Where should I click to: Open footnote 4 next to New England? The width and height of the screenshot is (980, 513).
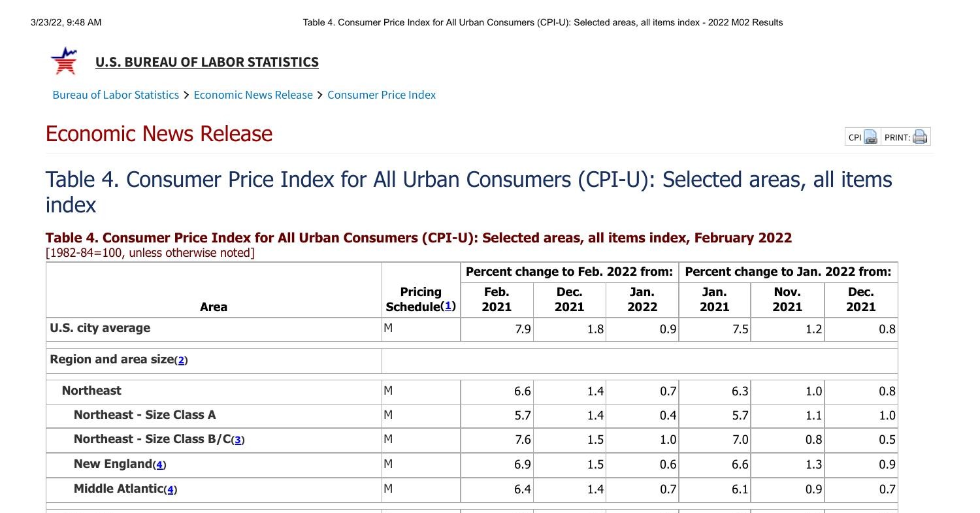(x=159, y=465)
